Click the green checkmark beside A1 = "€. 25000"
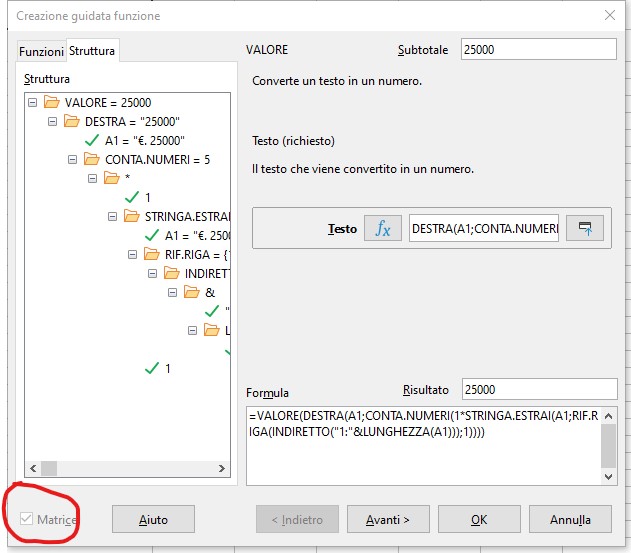631x553 pixels. [x=92, y=141]
